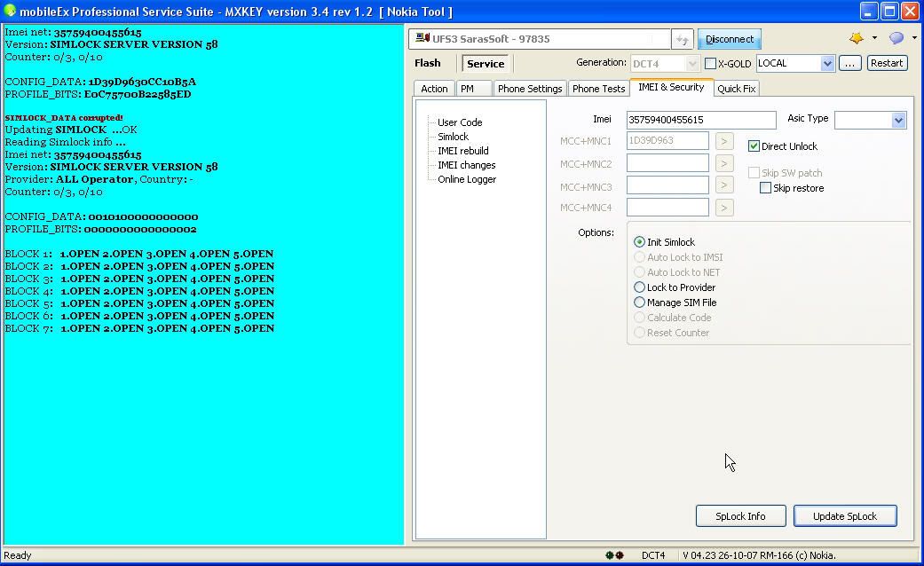This screenshot has height=566, width=924.
Task: Choose the Manage SIM File option
Action: pos(639,303)
